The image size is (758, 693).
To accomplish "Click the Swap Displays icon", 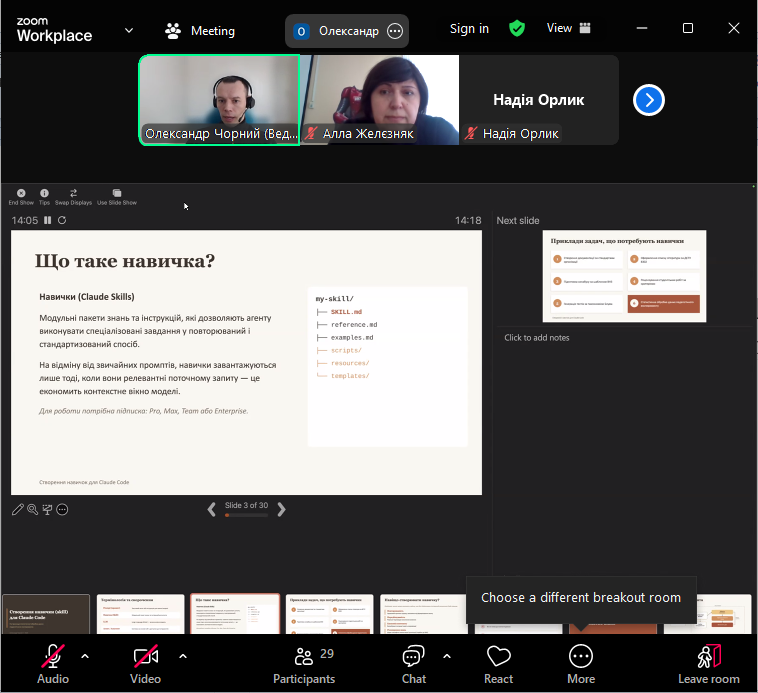I will click(73, 194).
